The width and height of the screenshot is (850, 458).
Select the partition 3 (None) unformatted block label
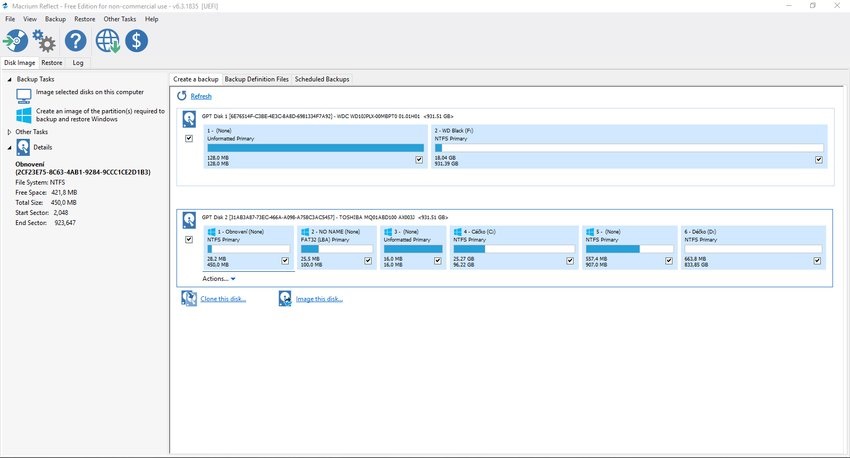point(407,231)
